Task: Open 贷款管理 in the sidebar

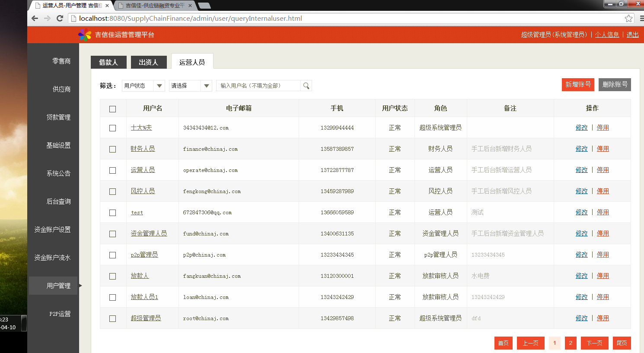Action: pos(58,117)
